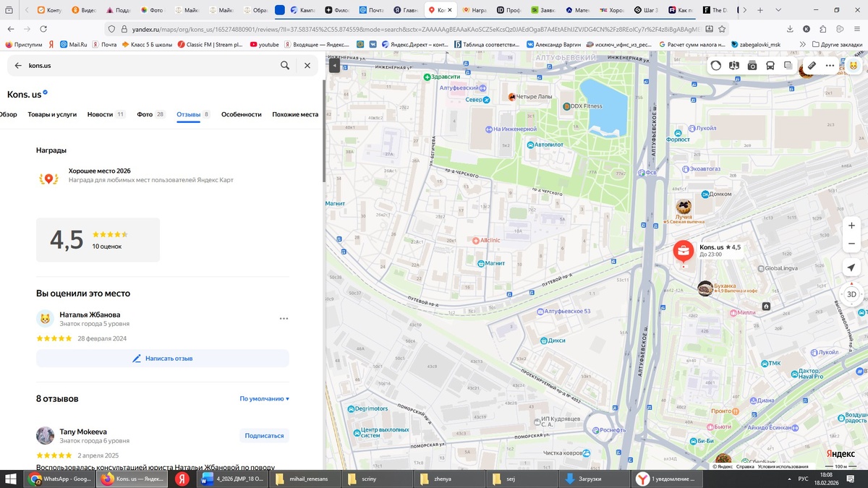Toggle the 3D map view
Viewport: 868px width, 488px height.
point(851,294)
